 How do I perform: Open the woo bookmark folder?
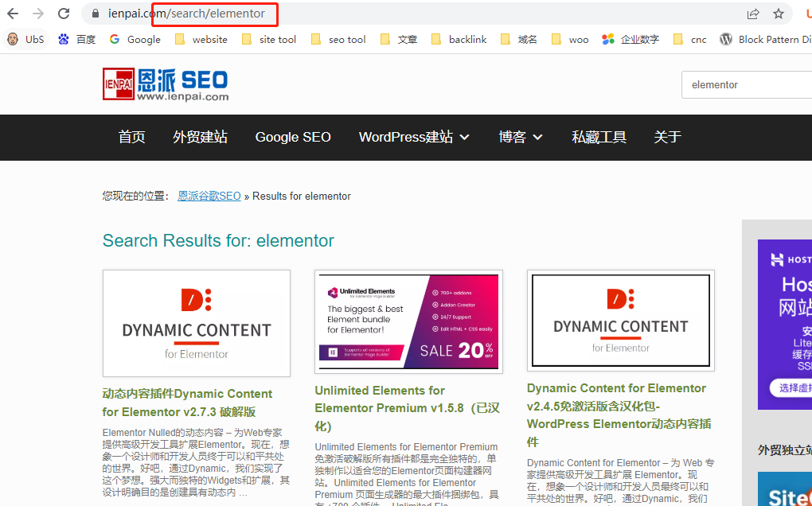[x=570, y=39]
